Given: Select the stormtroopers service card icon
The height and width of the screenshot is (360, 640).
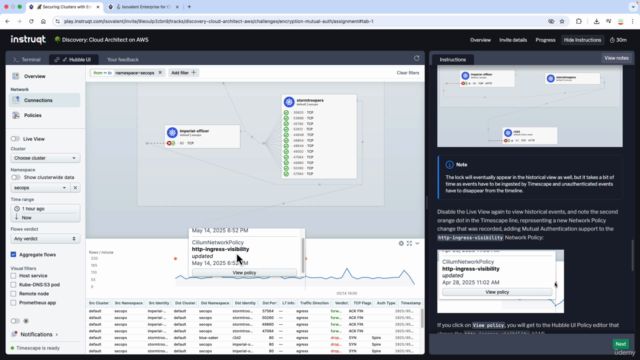Looking at the screenshot, I should point(289,102).
